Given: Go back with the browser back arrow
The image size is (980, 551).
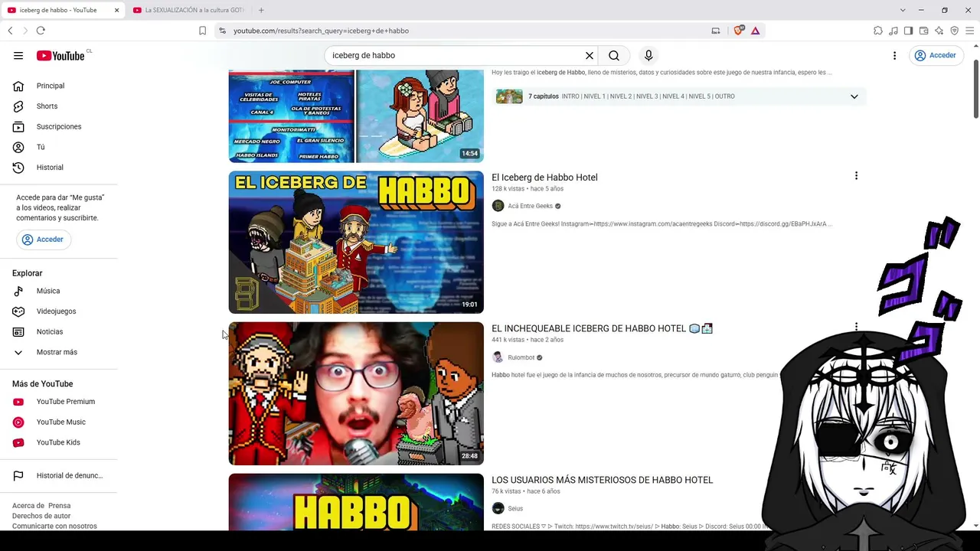Looking at the screenshot, I should click(x=10, y=31).
